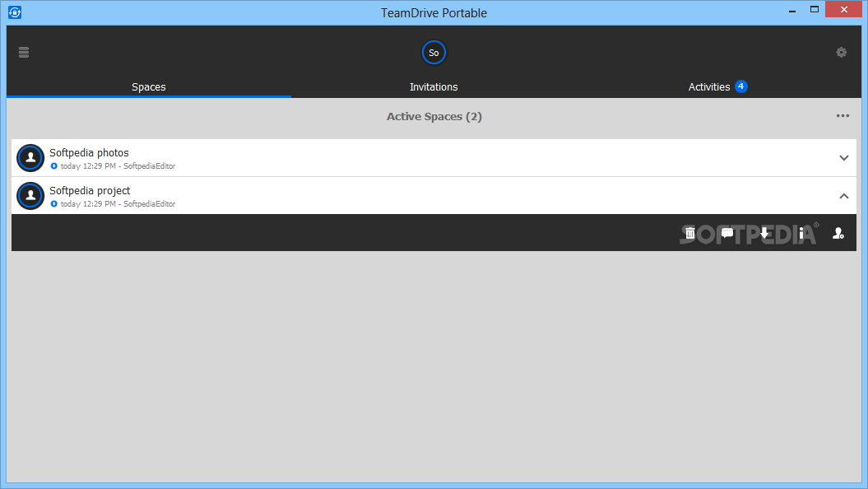The height and width of the screenshot is (489, 868).
Task: Click the TeamDrive app icon in title bar
Action: [x=15, y=12]
